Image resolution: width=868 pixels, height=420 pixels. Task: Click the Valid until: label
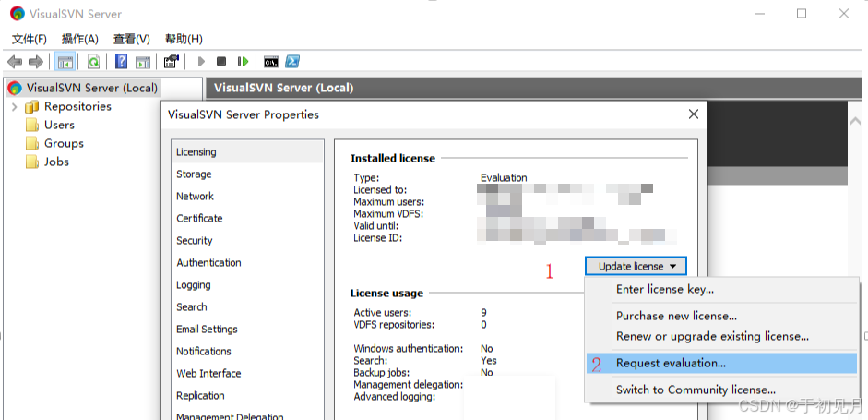[x=376, y=226]
